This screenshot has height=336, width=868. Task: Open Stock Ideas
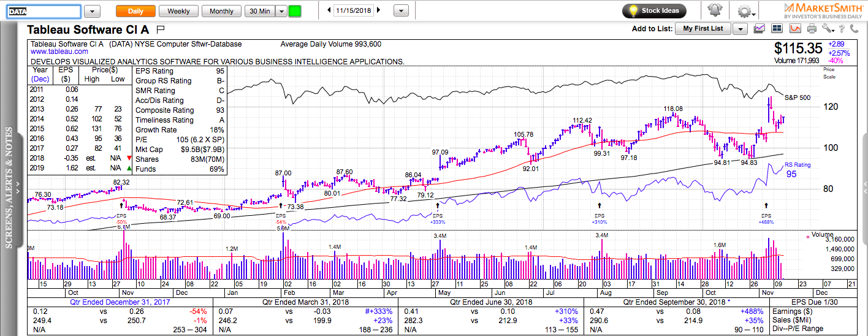[654, 10]
